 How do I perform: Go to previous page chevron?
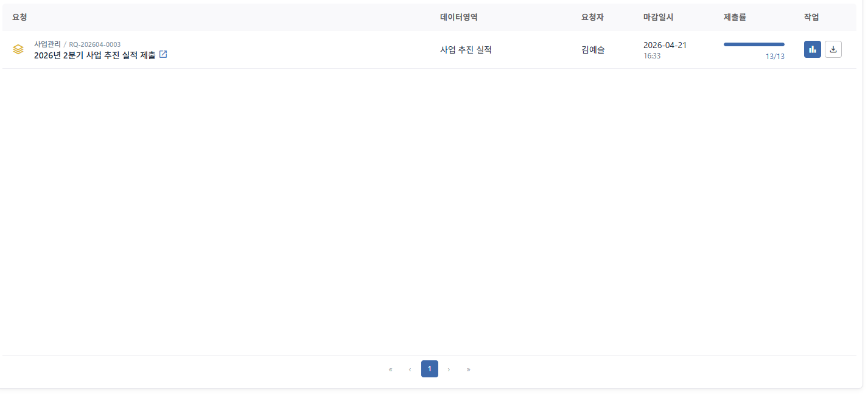410,369
